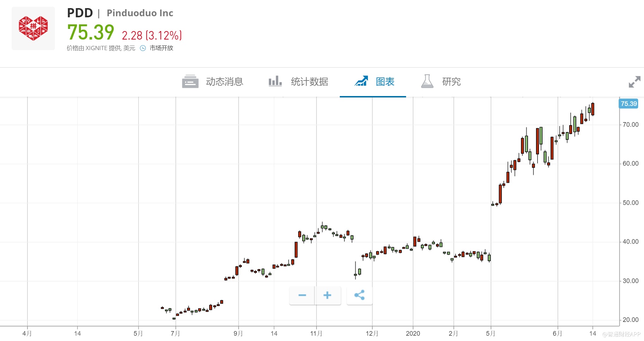The width and height of the screenshot is (644, 341).
Task: Click the Pinduoduo heart logo
Action: (33, 28)
